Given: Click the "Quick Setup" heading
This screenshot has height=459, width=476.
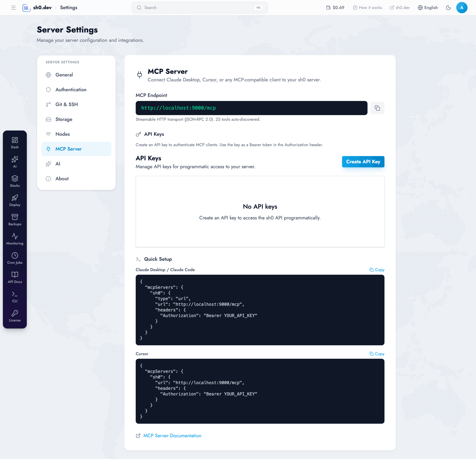Looking at the screenshot, I should click(158, 259).
